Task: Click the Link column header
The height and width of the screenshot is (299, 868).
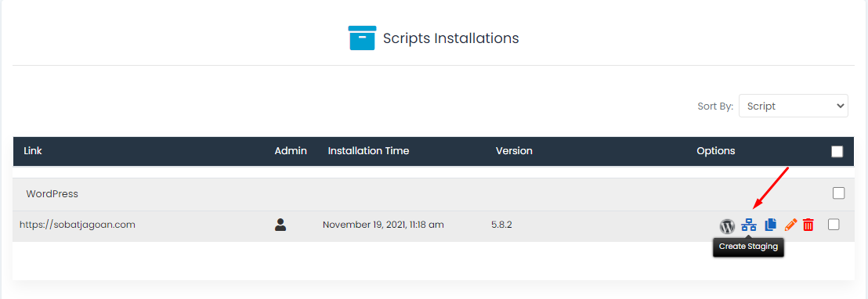Action: click(x=33, y=151)
